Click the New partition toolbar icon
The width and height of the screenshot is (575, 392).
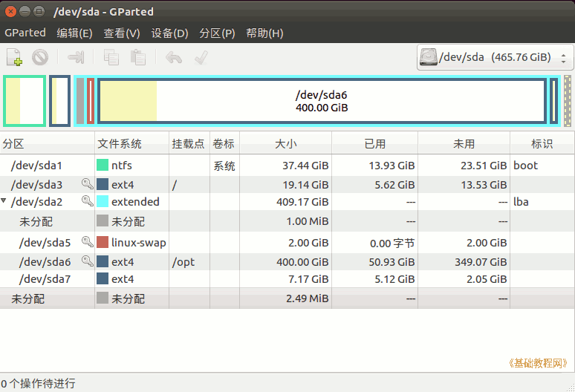[14, 57]
